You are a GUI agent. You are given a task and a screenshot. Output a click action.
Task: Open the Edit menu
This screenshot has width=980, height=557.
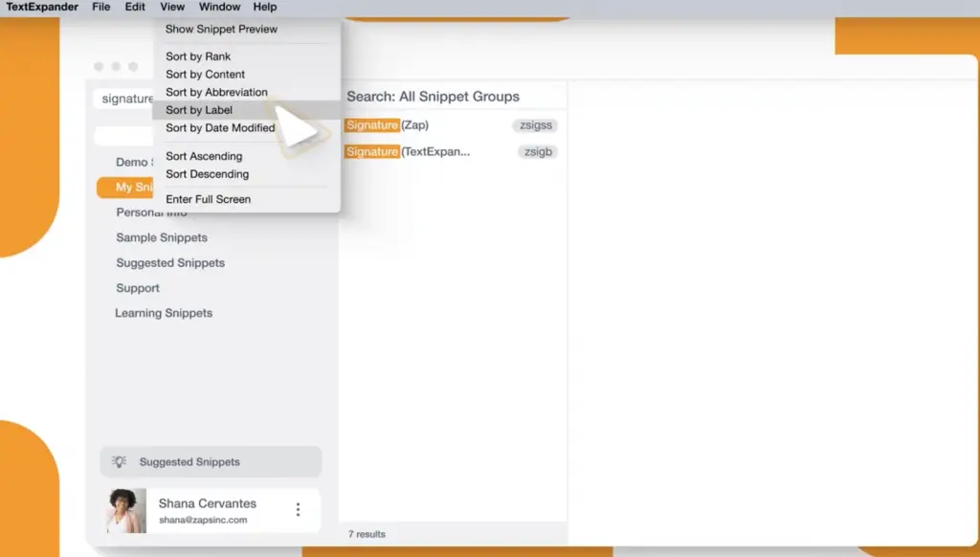(134, 7)
